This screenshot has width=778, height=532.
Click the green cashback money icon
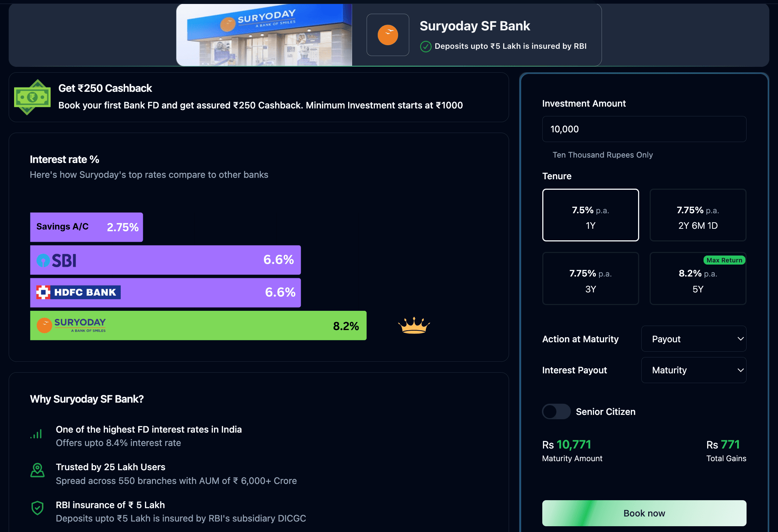tap(32, 97)
